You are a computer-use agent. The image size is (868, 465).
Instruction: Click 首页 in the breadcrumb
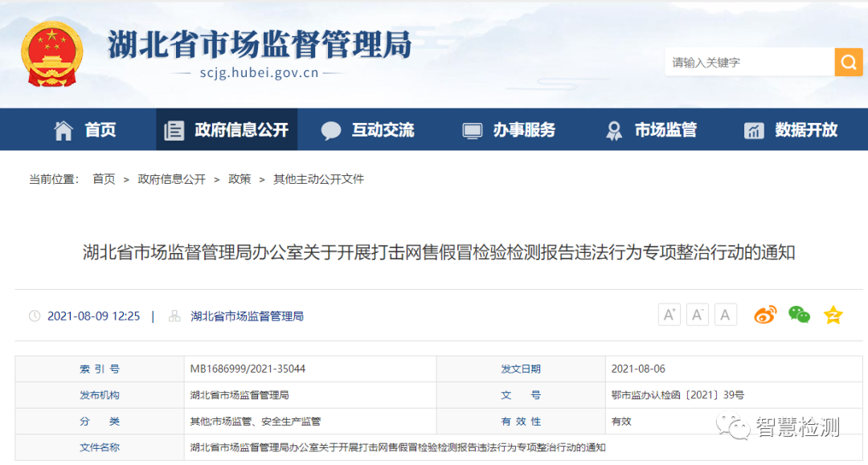[x=104, y=179]
